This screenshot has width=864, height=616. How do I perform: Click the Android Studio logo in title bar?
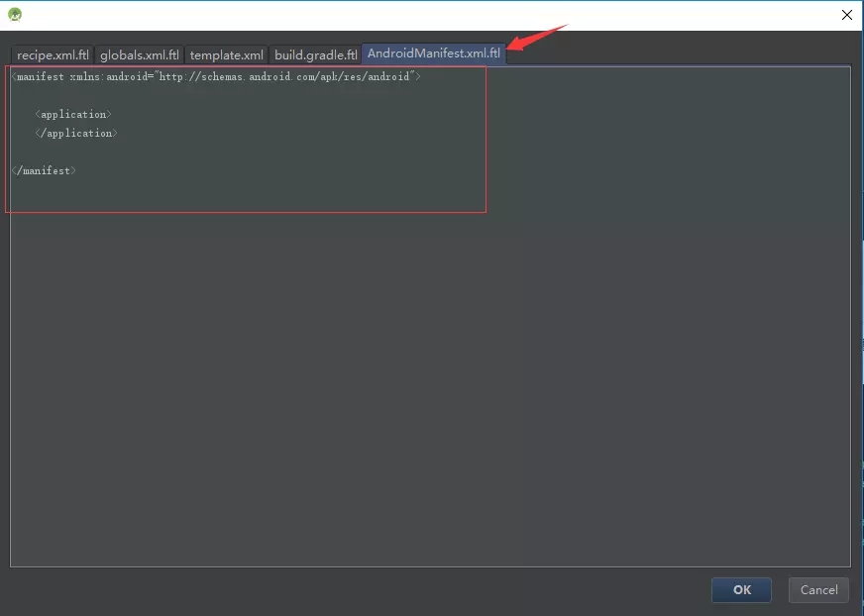coord(14,14)
